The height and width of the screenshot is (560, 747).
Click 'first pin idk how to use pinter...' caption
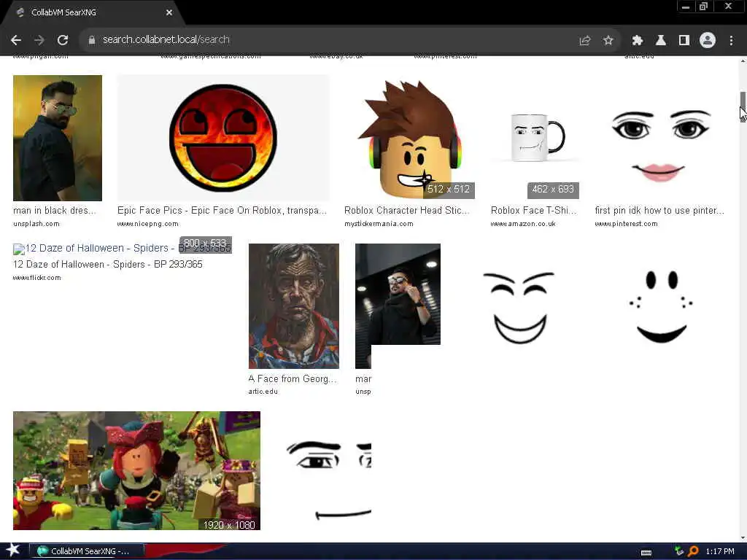coord(659,211)
